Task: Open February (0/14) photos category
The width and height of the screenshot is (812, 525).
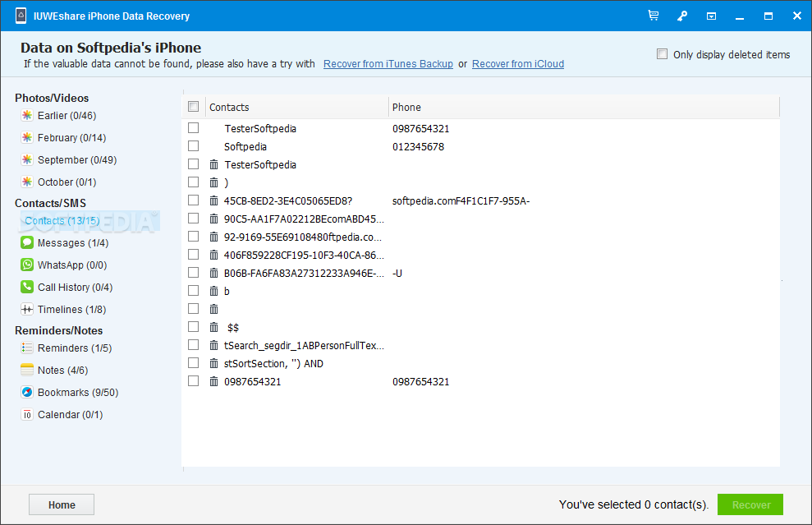Action: tap(71, 138)
